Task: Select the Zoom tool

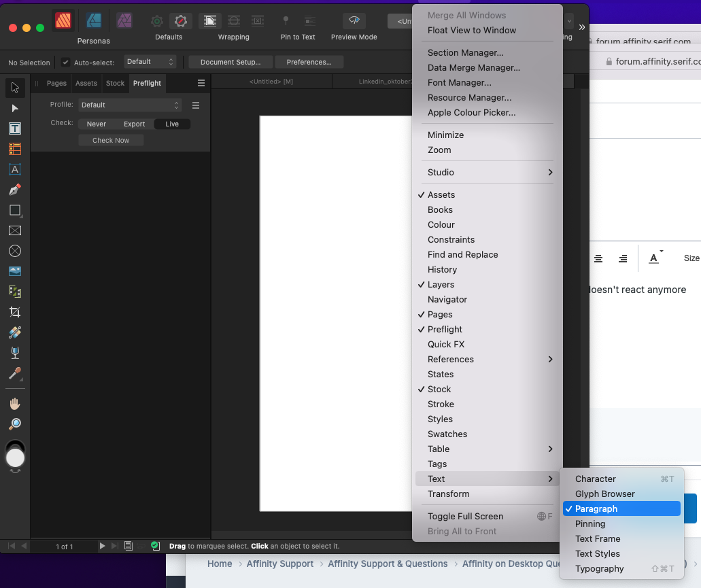Action: click(x=15, y=424)
